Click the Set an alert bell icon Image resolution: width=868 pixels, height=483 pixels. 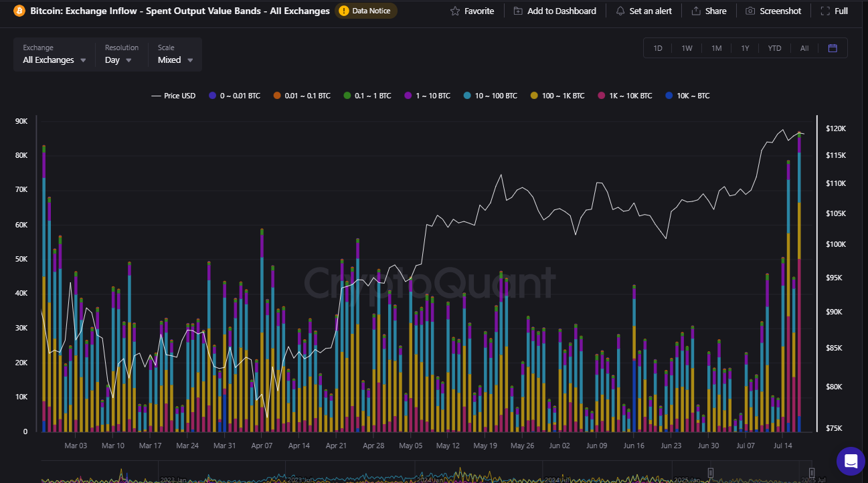(x=620, y=11)
